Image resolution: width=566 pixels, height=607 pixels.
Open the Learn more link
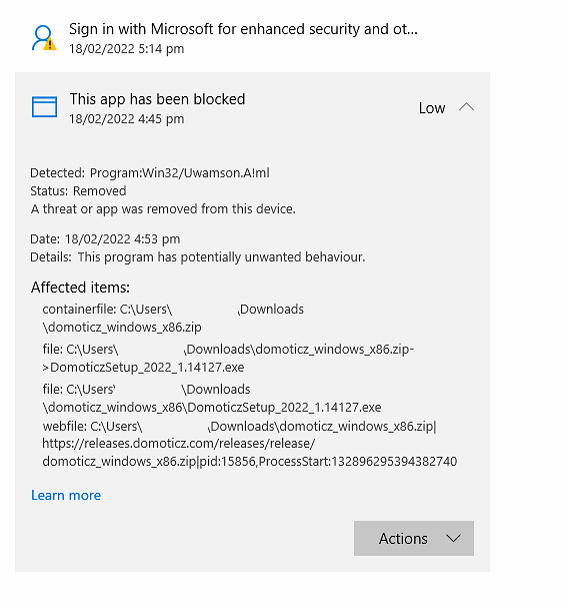[66, 495]
